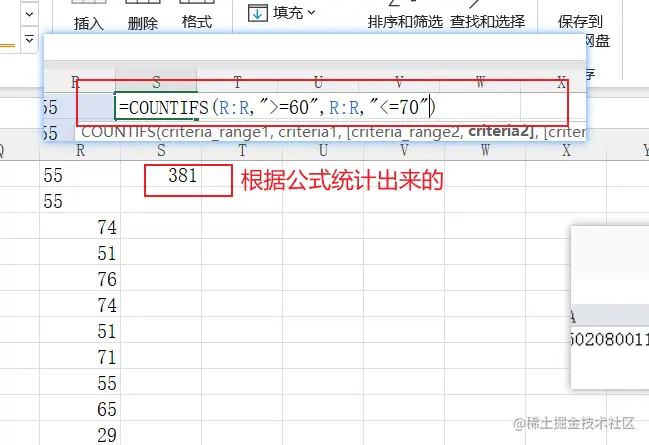
Task: Expand the styles gallery more arrow
Action: point(29,39)
